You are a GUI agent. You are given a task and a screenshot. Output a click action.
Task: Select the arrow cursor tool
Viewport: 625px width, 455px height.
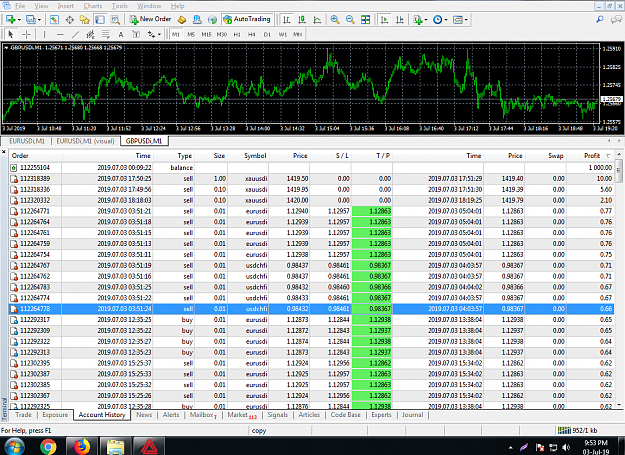(x=11, y=35)
